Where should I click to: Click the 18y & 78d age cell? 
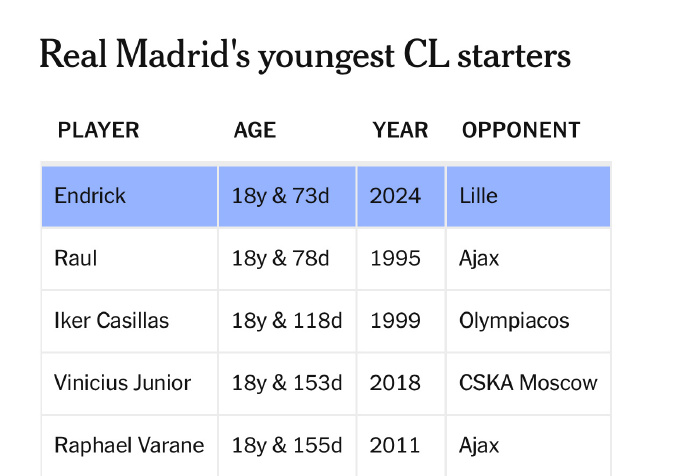pyautogui.click(x=287, y=259)
